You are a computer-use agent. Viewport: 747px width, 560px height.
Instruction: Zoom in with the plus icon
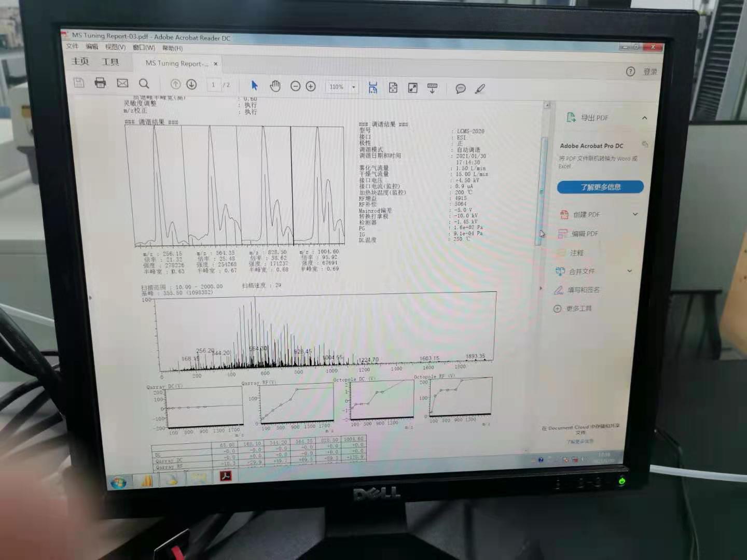pos(311,87)
